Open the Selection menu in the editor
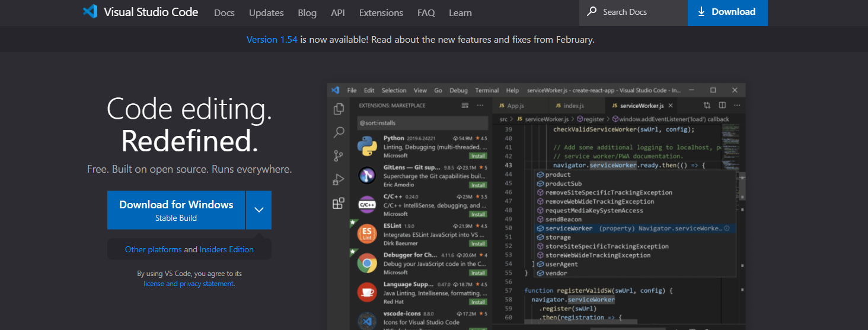868x330 pixels. (394, 90)
